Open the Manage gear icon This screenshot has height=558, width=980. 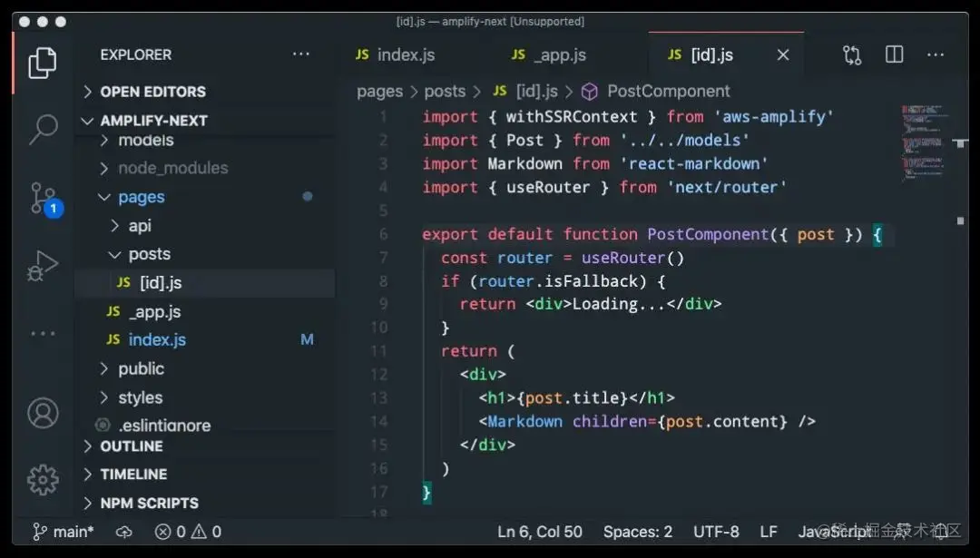tap(44, 480)
